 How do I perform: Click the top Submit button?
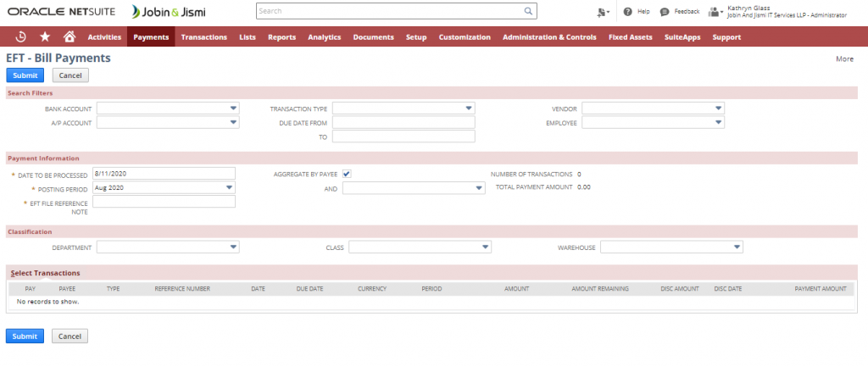click(25, 75)
